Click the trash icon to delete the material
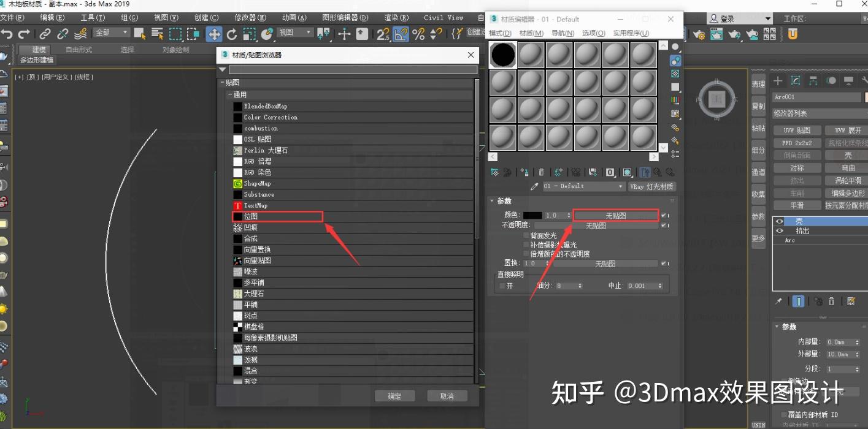The height and width of the screenshot is (429, 868). (541, 172)
